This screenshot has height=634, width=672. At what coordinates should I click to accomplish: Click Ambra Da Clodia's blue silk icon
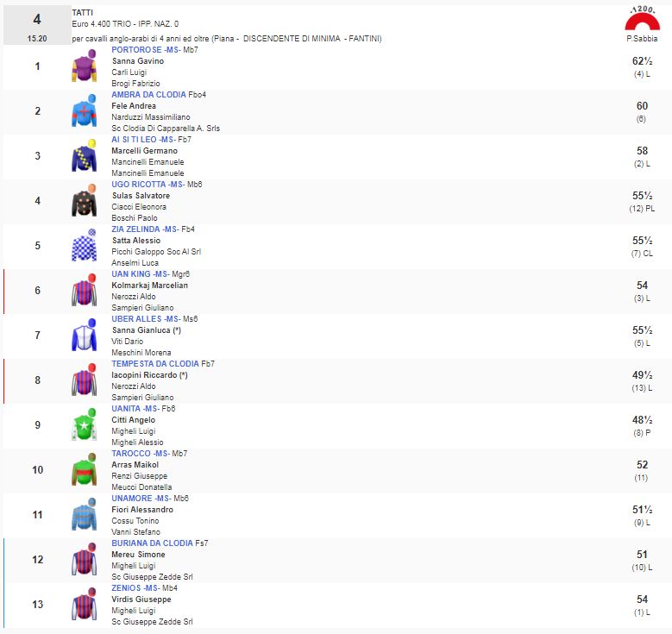[84, 111]
